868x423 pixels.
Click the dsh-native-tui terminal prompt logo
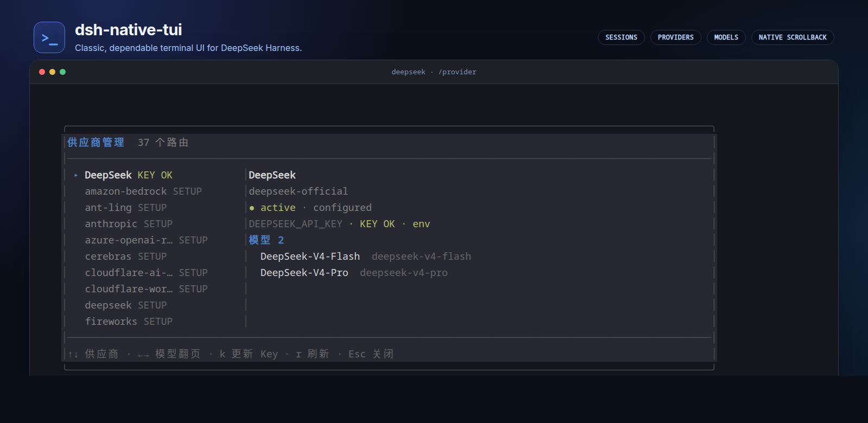point(49,37)
